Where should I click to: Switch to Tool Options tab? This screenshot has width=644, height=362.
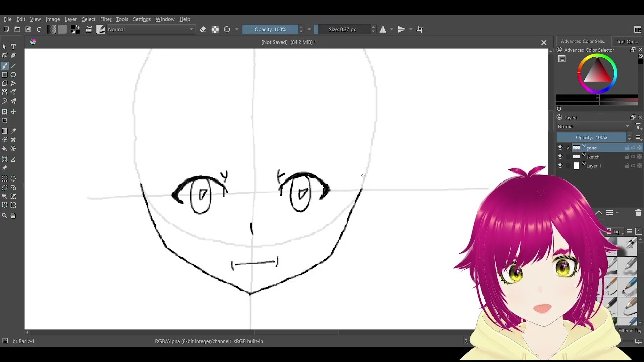[627, 42]
